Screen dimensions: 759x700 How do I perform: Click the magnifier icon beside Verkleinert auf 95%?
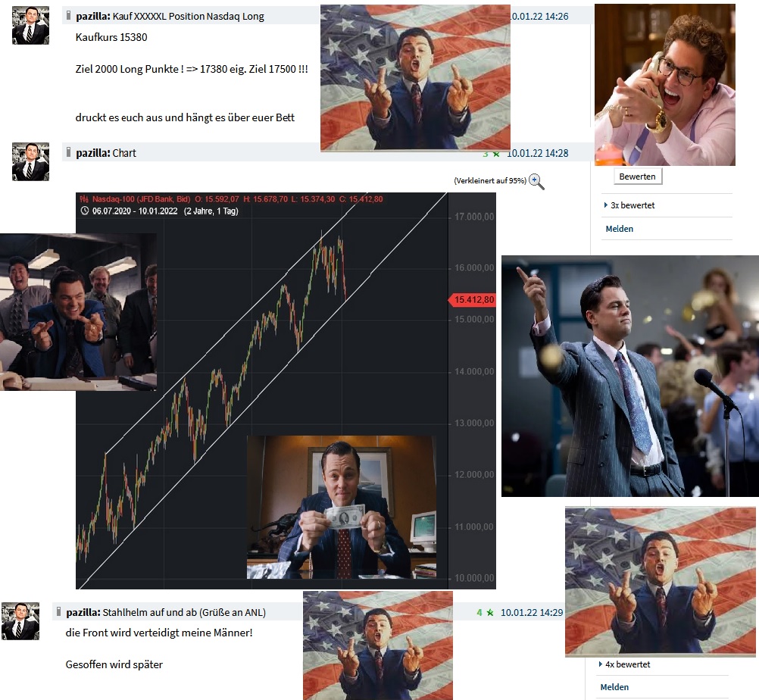536,182
